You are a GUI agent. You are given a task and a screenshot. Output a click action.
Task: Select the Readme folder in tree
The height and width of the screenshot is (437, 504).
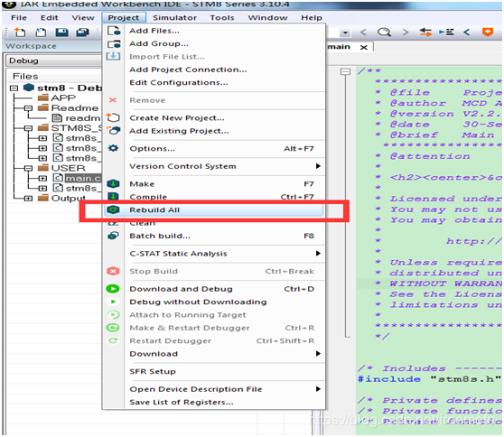(x=75, y=107)
